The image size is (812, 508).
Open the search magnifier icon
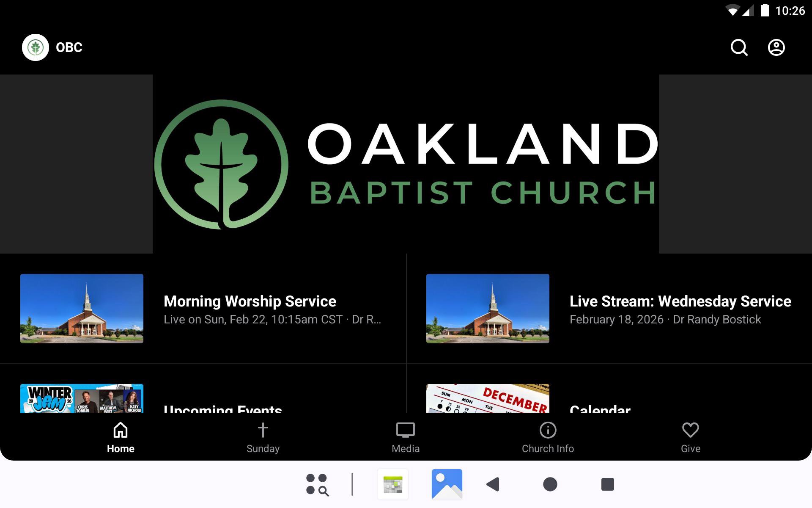tap(739, 47)
